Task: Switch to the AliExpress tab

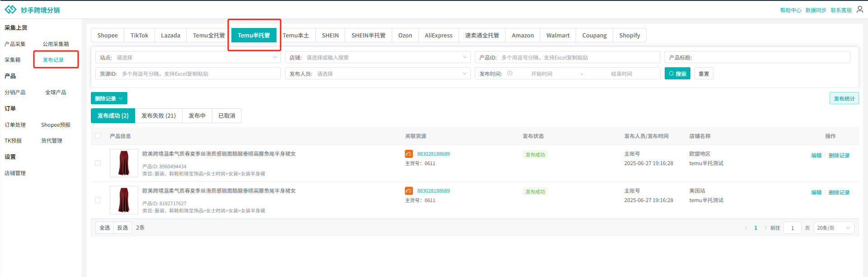Action: click(439, 35)
